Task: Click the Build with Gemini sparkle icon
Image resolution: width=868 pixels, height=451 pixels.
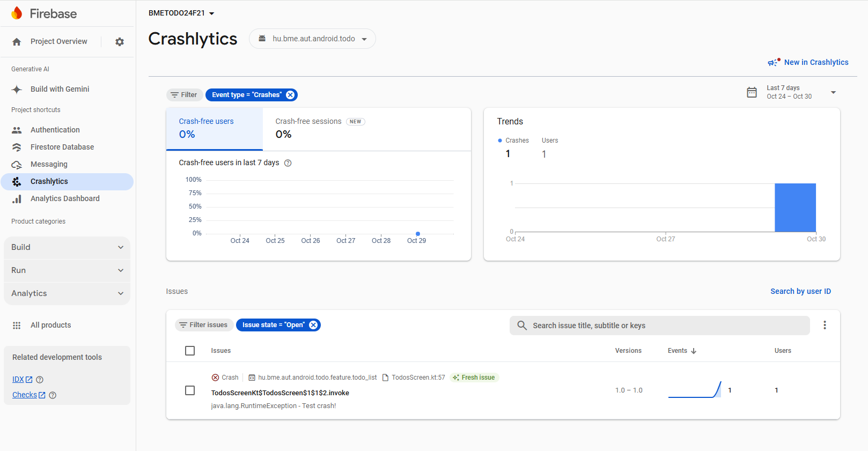Action: [x=17, y=90]
